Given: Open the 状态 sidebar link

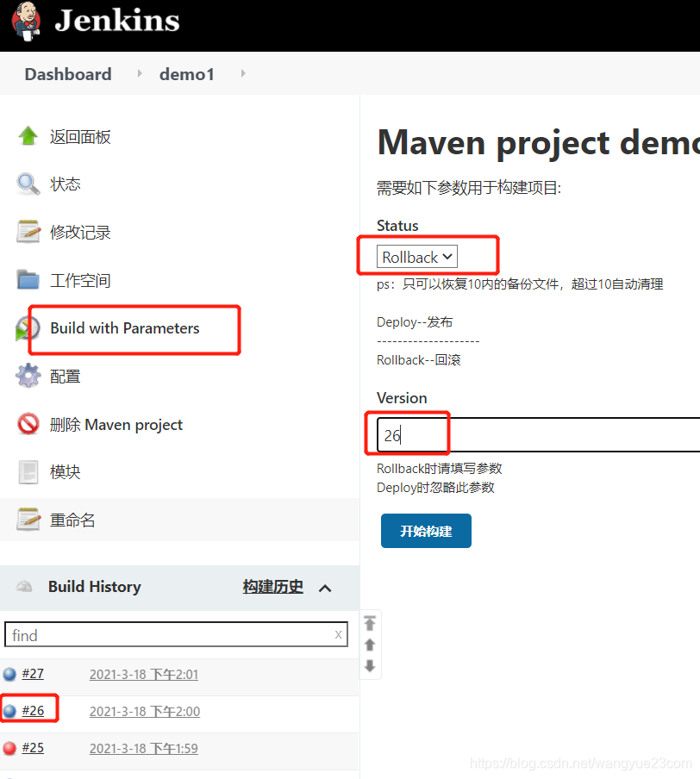Looking at the screenshot, I should point(66,184).
